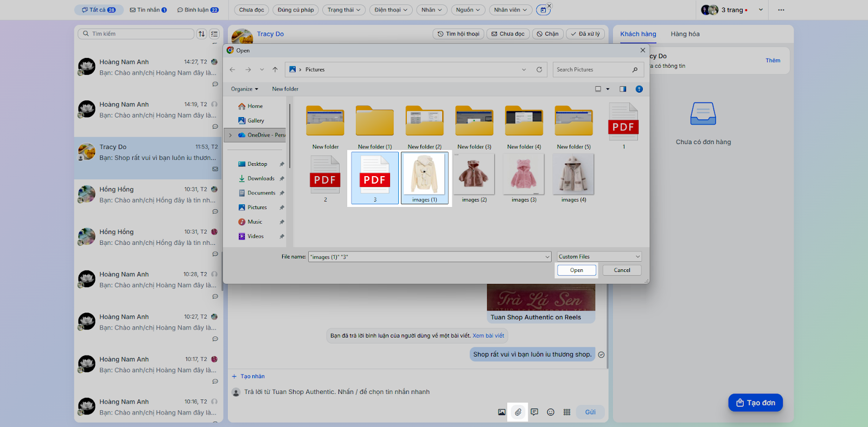868x427 pixels.
Task: Open the Custom Files file type dropdown
Action: tap(599, 257)
